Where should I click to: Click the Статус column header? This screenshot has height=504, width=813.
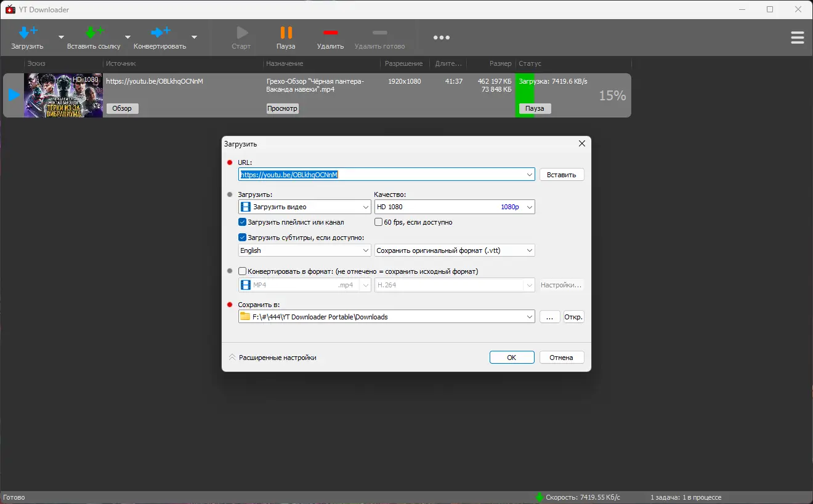pos(530,63)
